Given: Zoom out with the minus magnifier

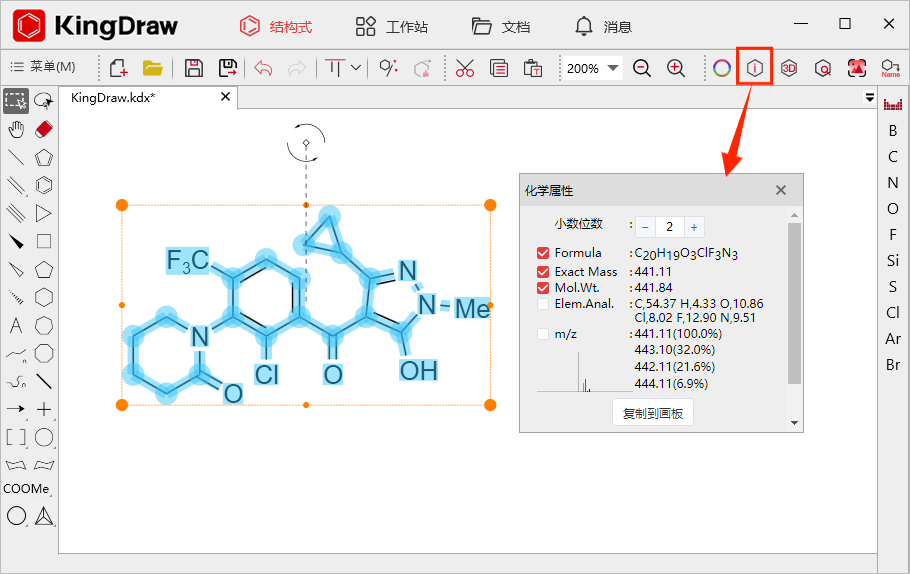Looking at the screenshot, I should [x=641, y=68].
